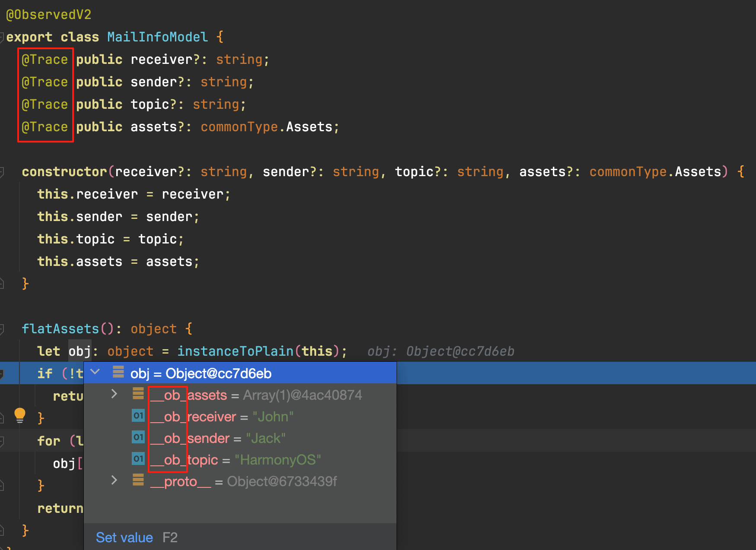Click the array icon next to __ob_assets

coord(138,394)
